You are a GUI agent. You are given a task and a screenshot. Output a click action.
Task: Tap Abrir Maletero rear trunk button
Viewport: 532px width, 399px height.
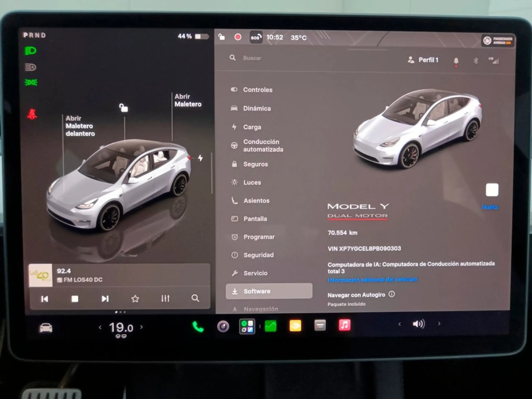[x=188, y=100]
